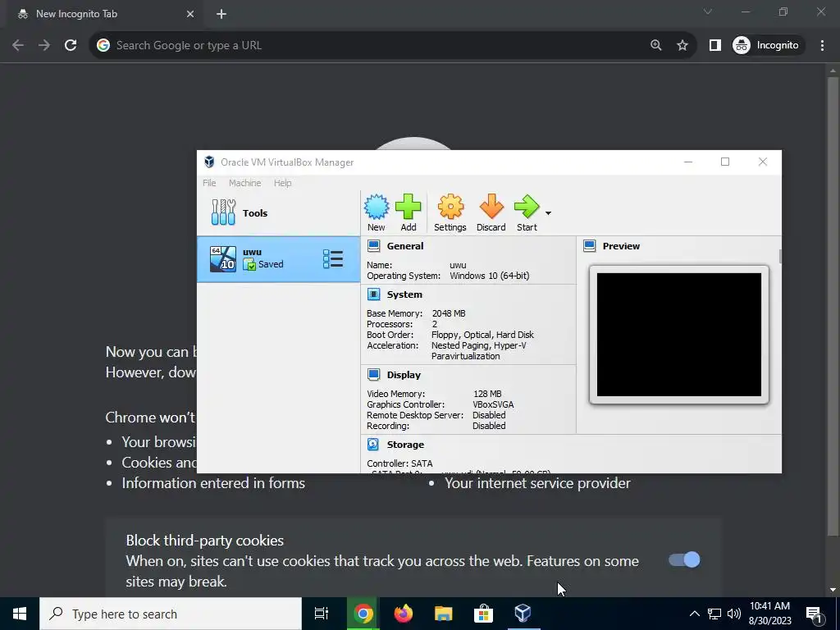The height and width of the screenshot is (630, 840).
Task: Click Google logo icon in address bar
Action: 103,46
